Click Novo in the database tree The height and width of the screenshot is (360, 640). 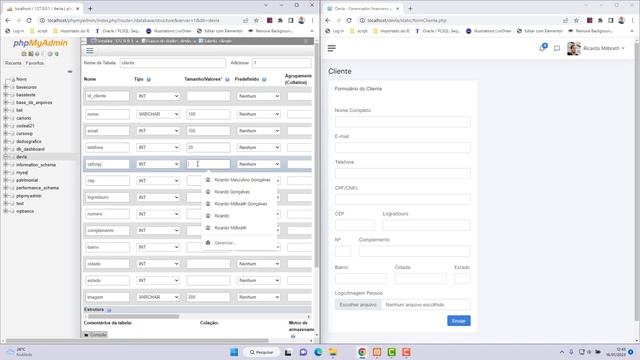point(22,79)
